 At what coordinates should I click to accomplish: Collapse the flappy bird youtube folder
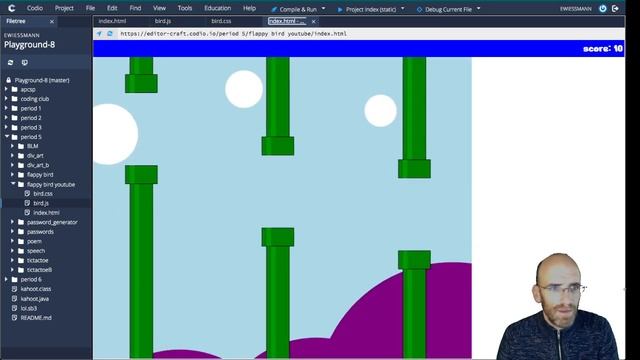(13, 184)
